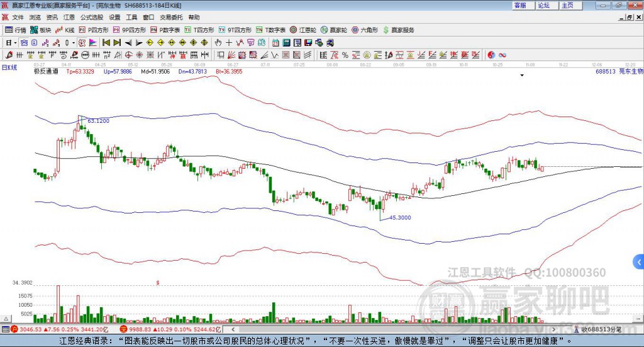Click the red $ marker above volume
The image size is (644, 347).
click(x=158, y=283)
